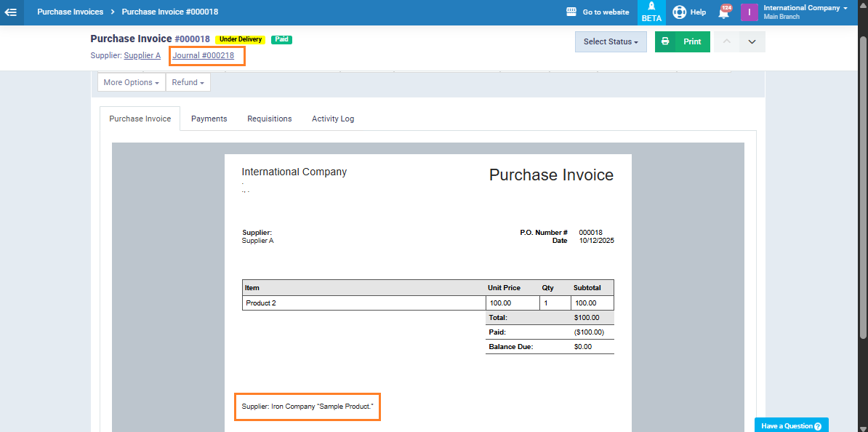Click the purple company avatar icon
868x432 pixels.
750,12
